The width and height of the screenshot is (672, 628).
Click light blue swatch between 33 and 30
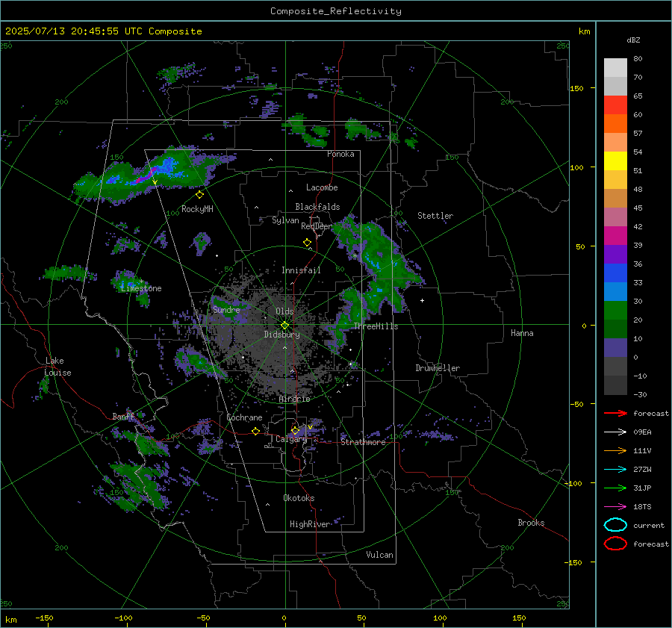[615, 291]
